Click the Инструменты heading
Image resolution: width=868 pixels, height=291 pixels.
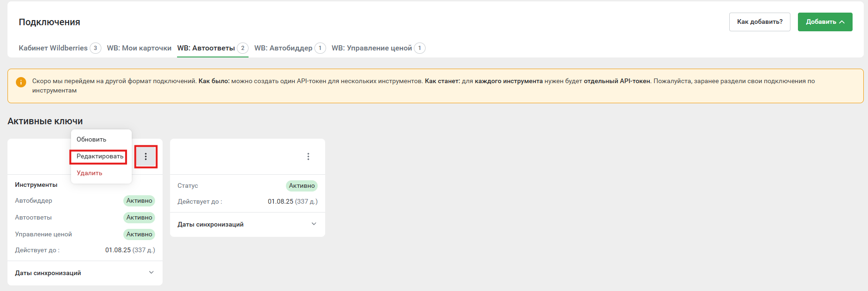pos(36,185)
